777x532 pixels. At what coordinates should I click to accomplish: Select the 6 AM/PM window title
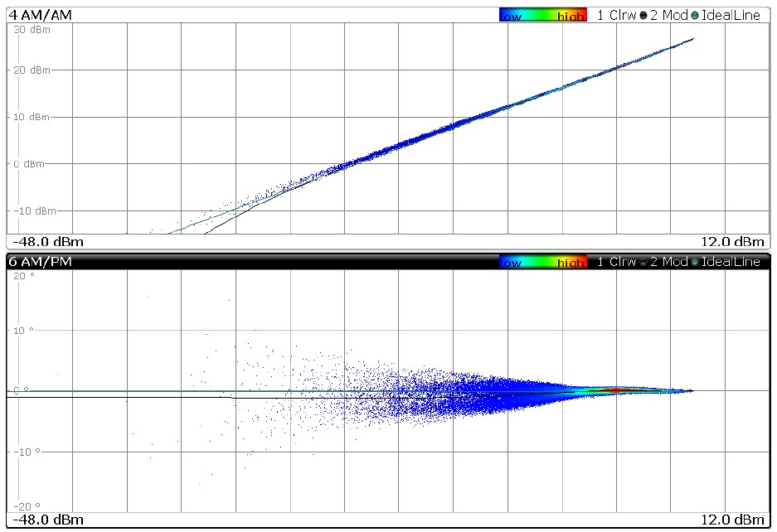pos(40,262)
